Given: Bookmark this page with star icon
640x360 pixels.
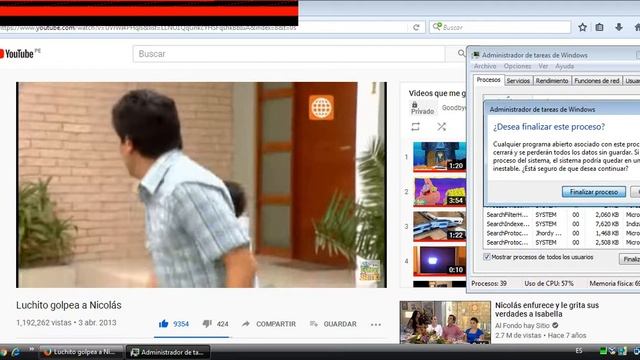Looking at the screenshot, I should point(582,27).
